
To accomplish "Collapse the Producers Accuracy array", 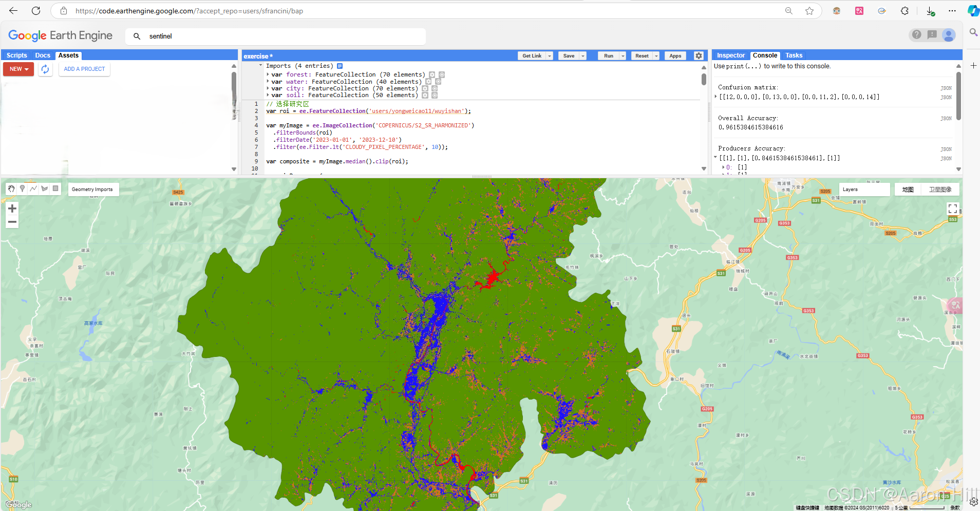I will (x=716, y=158).
